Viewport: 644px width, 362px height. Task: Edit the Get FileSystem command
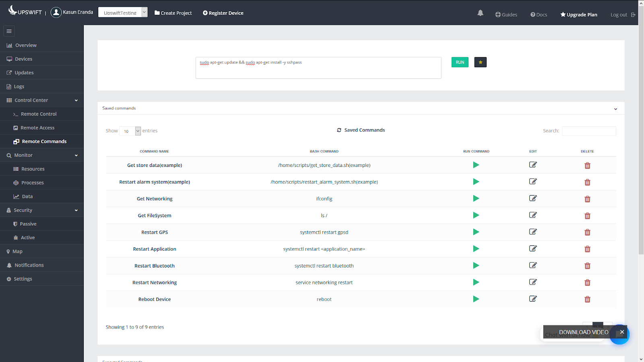[x=533, y=215]
